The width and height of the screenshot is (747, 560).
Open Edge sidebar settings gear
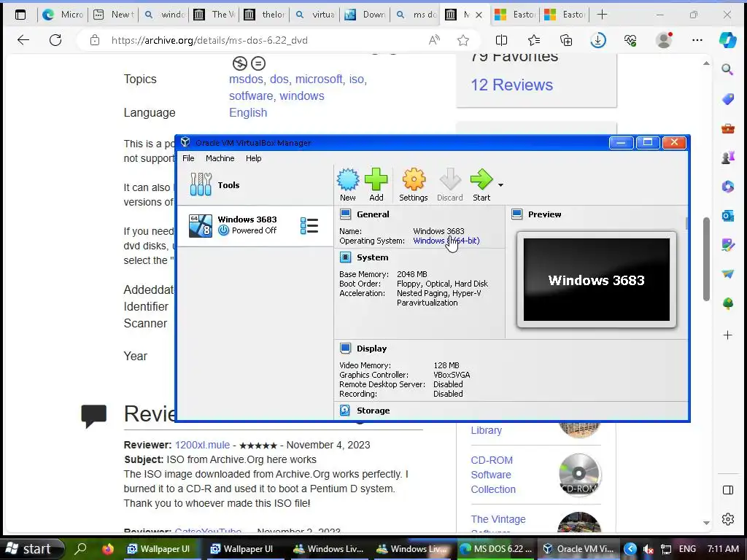pyautogui.click(x=727, y=519)
